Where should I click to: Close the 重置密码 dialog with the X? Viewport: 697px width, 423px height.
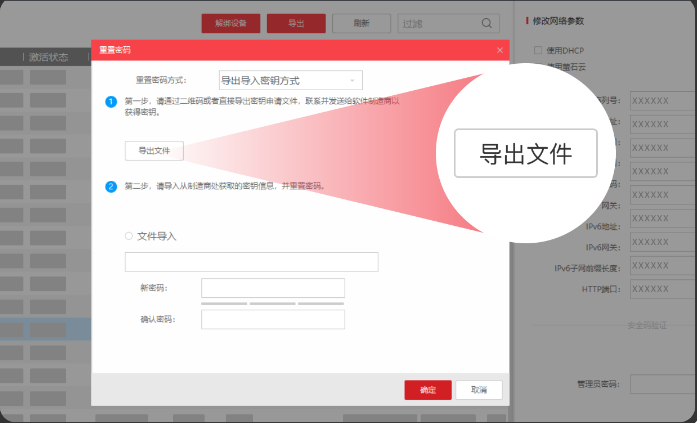click(500, 49)
